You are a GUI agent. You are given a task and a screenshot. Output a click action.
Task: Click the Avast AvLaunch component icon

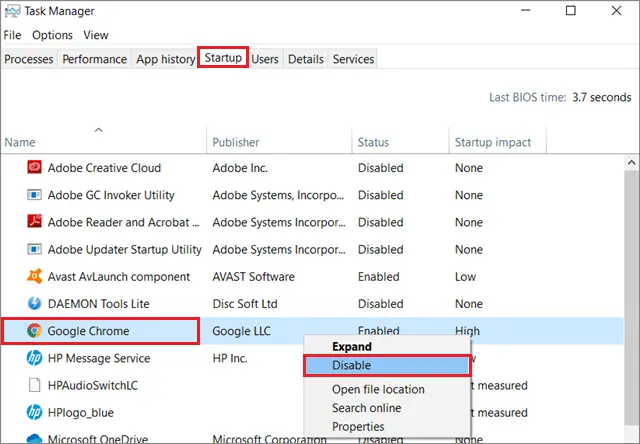tap(34, 276)
